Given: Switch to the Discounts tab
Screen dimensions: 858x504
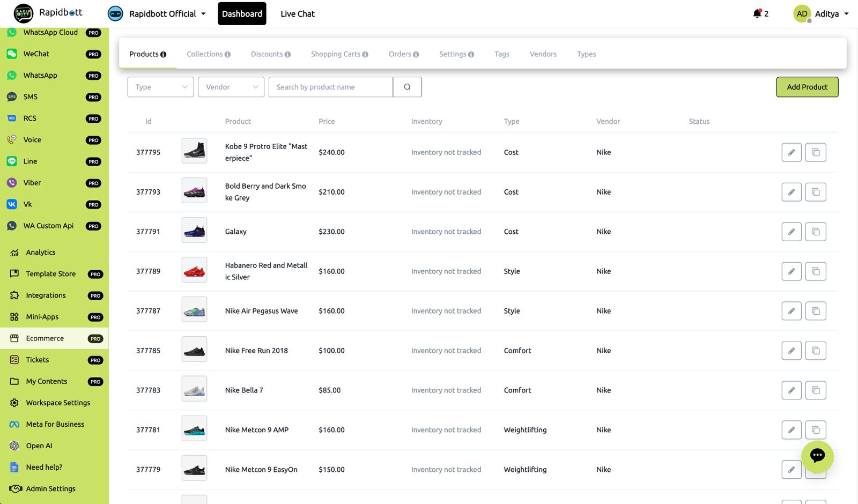Looking at the screenshot, I should click(267, 54).
